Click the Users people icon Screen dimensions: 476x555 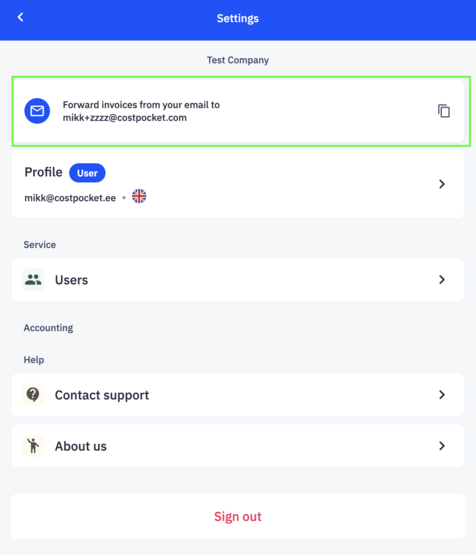pyautogui.click(x=33, y=280)
